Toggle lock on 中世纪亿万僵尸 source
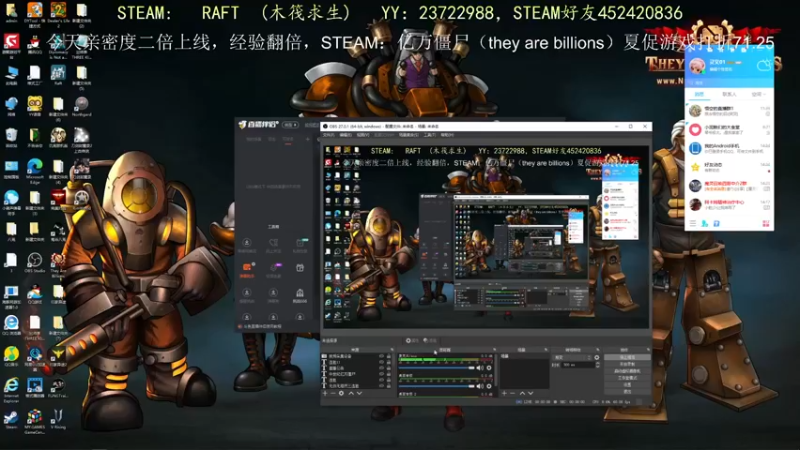 pos(389,374)
